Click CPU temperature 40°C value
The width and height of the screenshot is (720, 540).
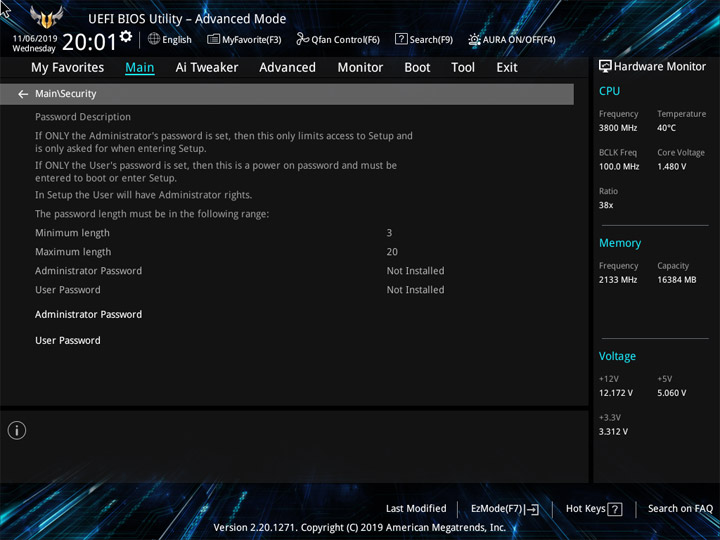pos(666,128)
